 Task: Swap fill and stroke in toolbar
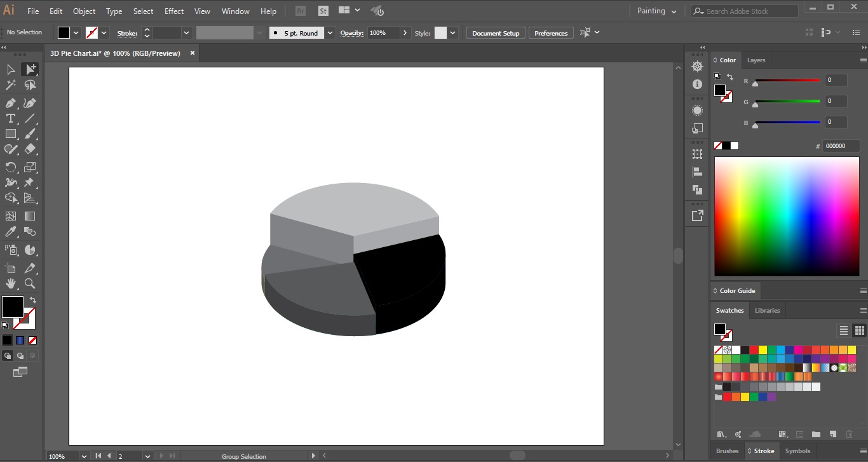pos(33,300)
